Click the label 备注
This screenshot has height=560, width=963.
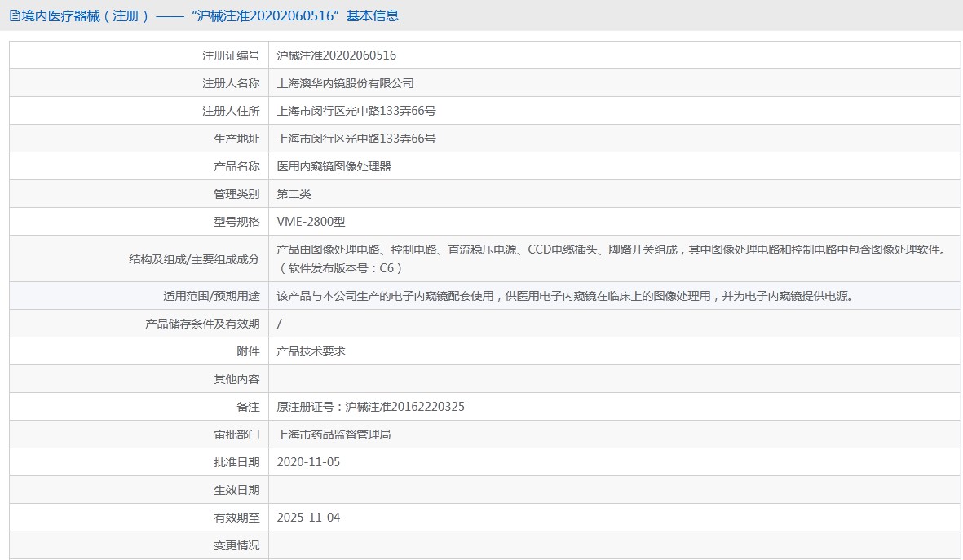(x=248, y=407)
